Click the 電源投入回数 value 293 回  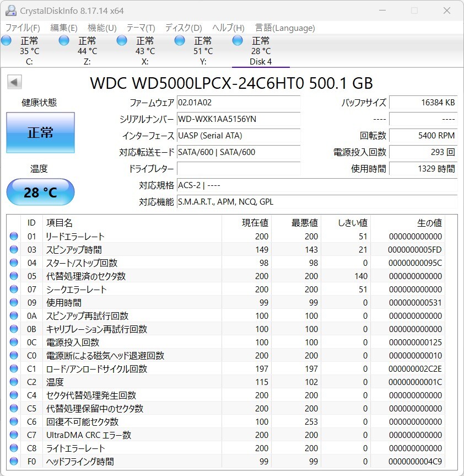[423, 152]
